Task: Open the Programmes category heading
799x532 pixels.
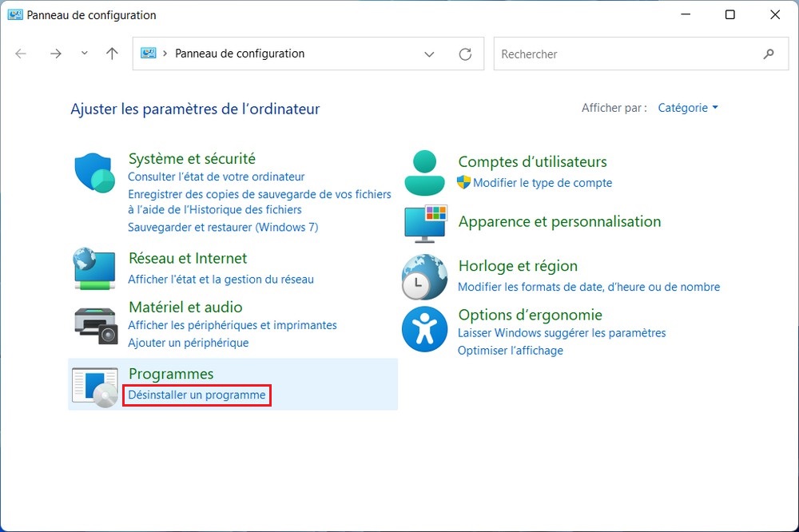Action: pos(171,374)
